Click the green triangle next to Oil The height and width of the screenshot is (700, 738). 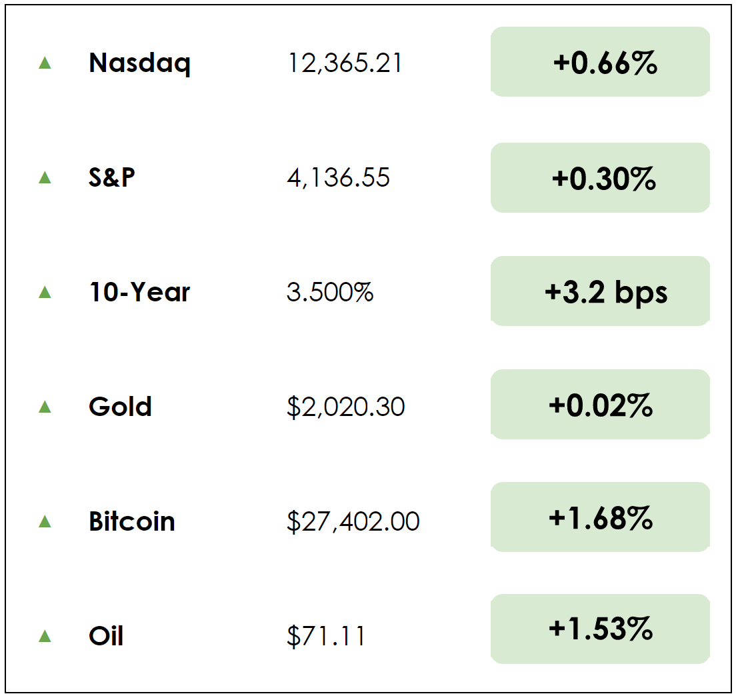point(45,636)
